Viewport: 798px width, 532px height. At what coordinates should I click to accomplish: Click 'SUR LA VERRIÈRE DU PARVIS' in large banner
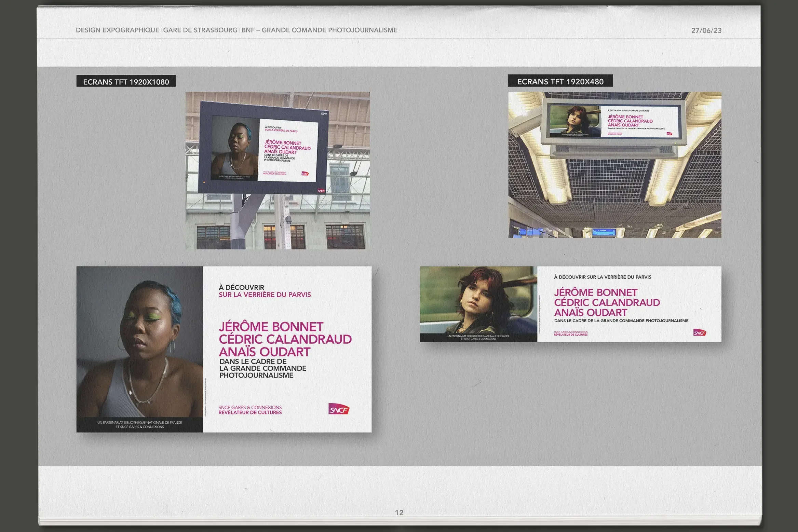coord(265,295)
